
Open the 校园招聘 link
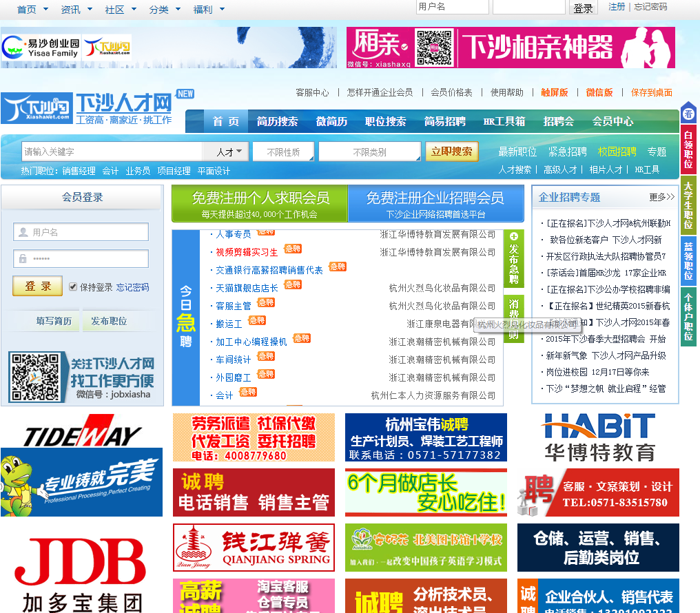[x=617, y=152]
